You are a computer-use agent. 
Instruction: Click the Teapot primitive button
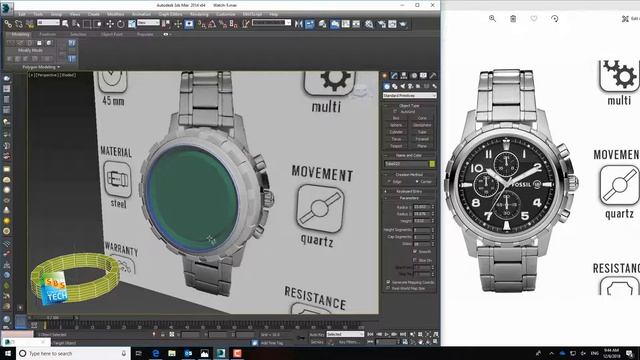click(x=396, y=146)
